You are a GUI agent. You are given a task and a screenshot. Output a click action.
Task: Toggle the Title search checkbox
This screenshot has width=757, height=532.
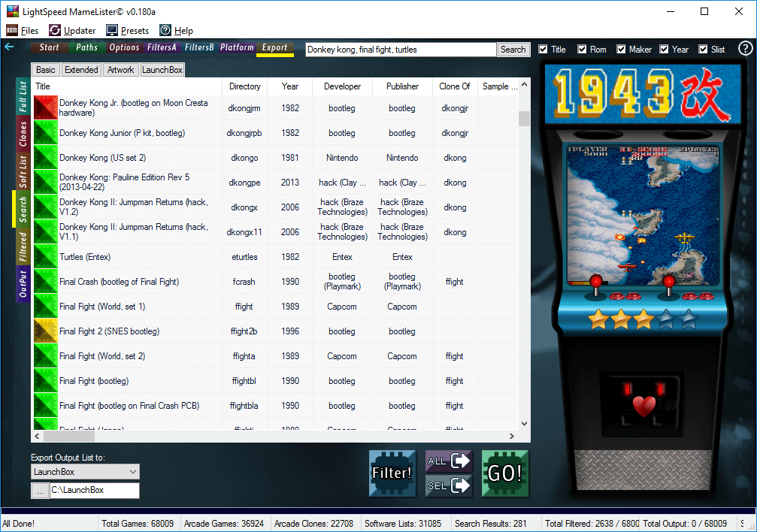pyautogui.click(x=543, y=50)
